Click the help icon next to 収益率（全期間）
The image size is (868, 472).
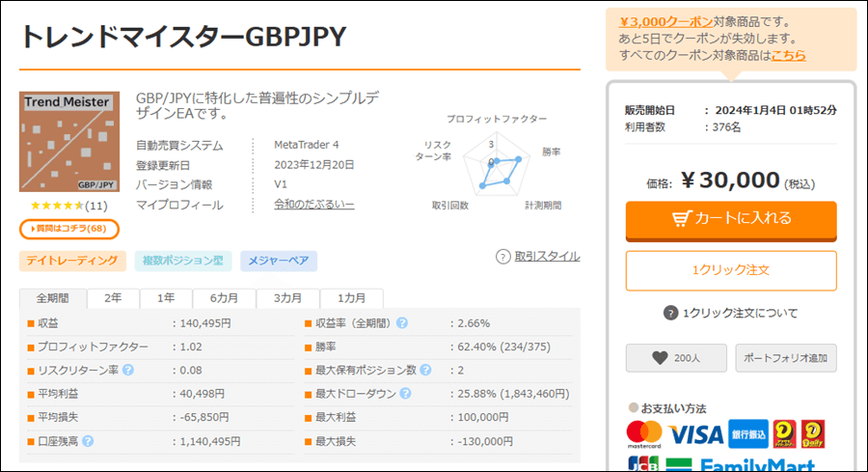(x=402, y=323)
